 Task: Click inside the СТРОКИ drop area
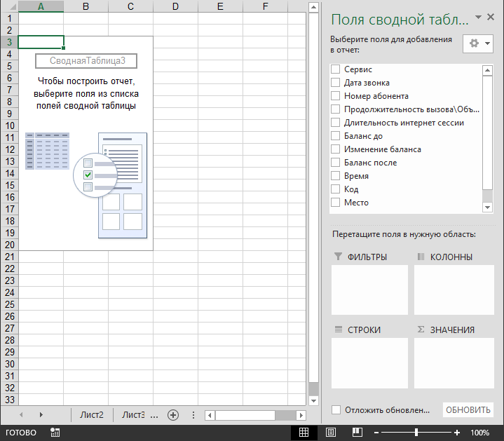[369, 363]
